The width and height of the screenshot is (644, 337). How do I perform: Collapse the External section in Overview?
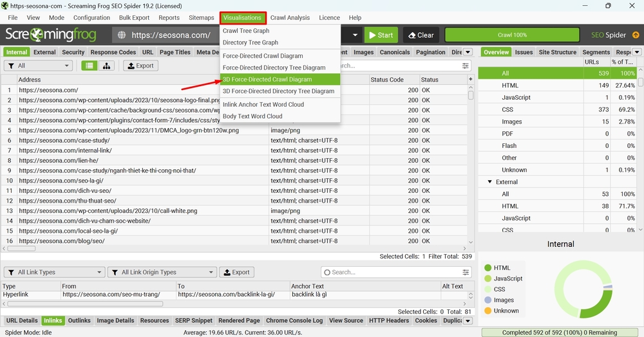[489, 181]
